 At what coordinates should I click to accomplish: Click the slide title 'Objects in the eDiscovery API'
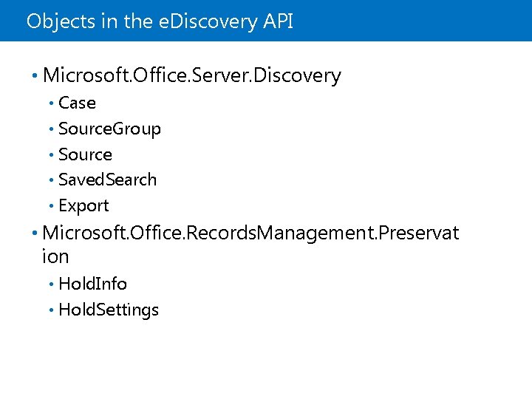coord(160,21)
